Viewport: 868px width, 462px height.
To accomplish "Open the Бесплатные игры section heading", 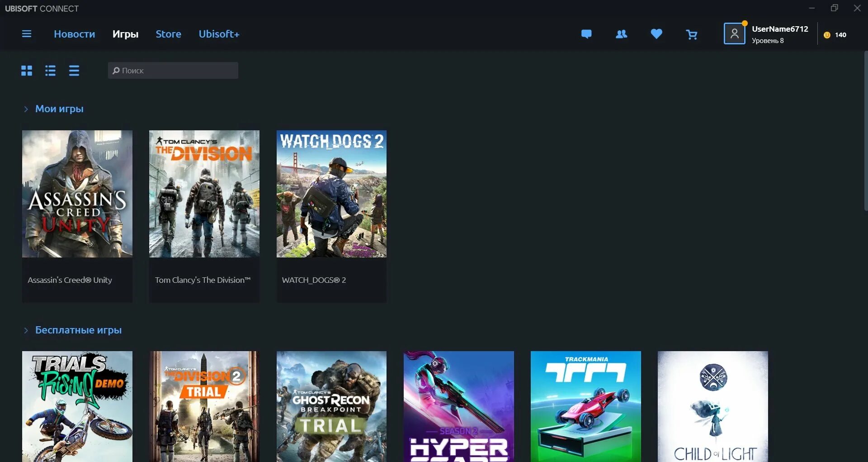I will [78, 330].
